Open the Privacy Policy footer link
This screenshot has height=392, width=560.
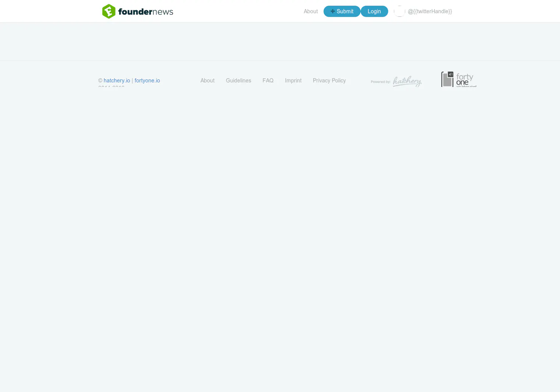point(329,81)
